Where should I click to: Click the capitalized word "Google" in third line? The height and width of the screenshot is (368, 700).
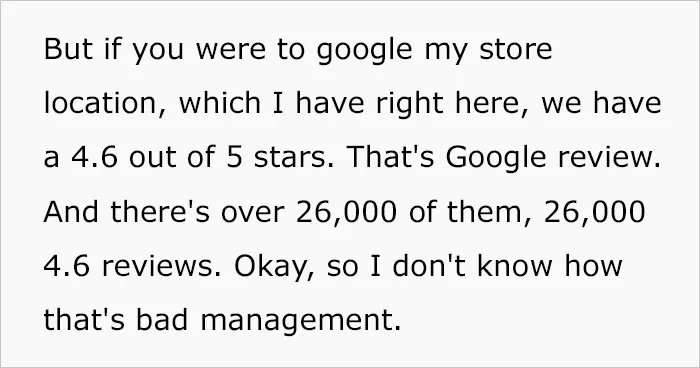point(496,159)
